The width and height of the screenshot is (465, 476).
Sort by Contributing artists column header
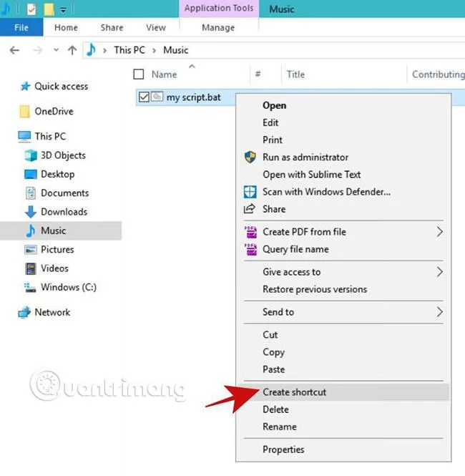(x=439, y=74)
